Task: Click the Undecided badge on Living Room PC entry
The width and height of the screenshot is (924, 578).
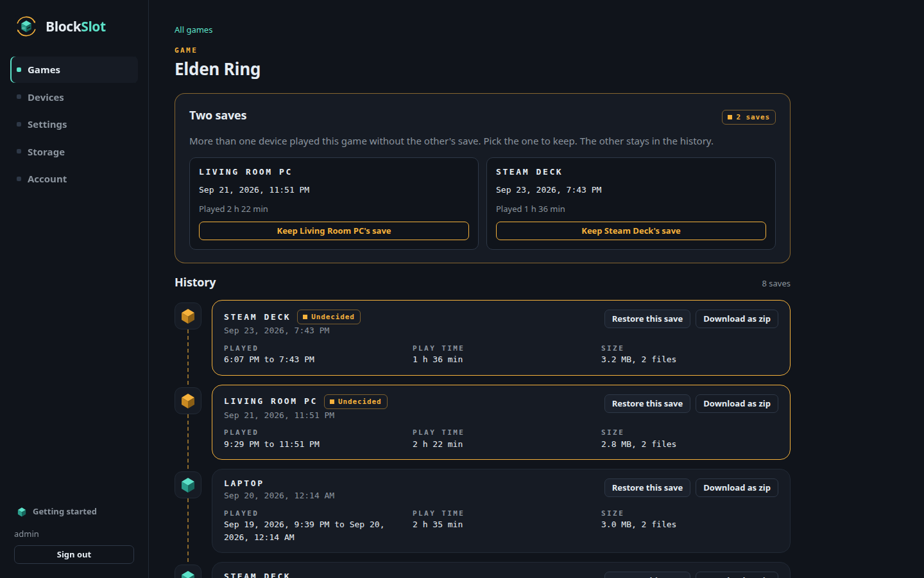Action: coord(355,402)
